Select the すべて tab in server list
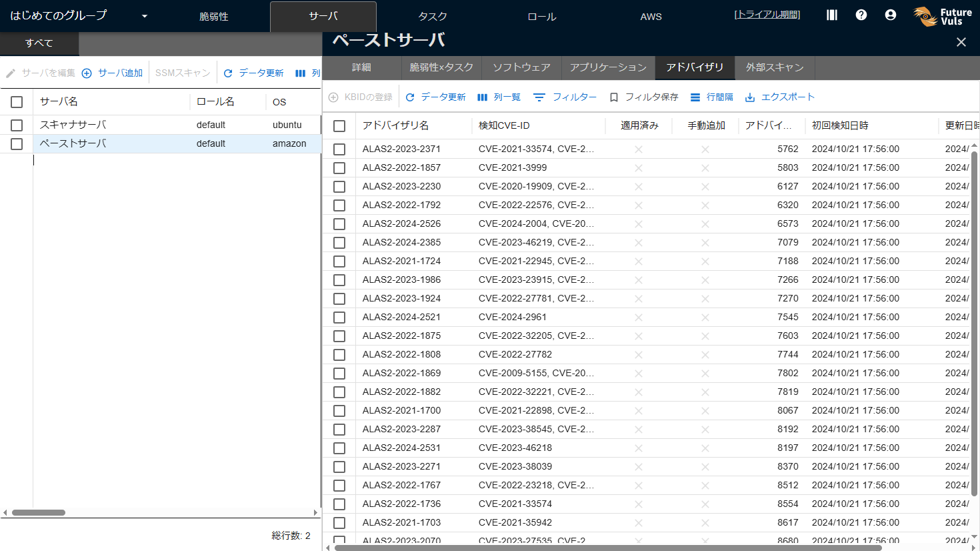Image resolution: width=980 pixels, height=551 pixels. 39,43
